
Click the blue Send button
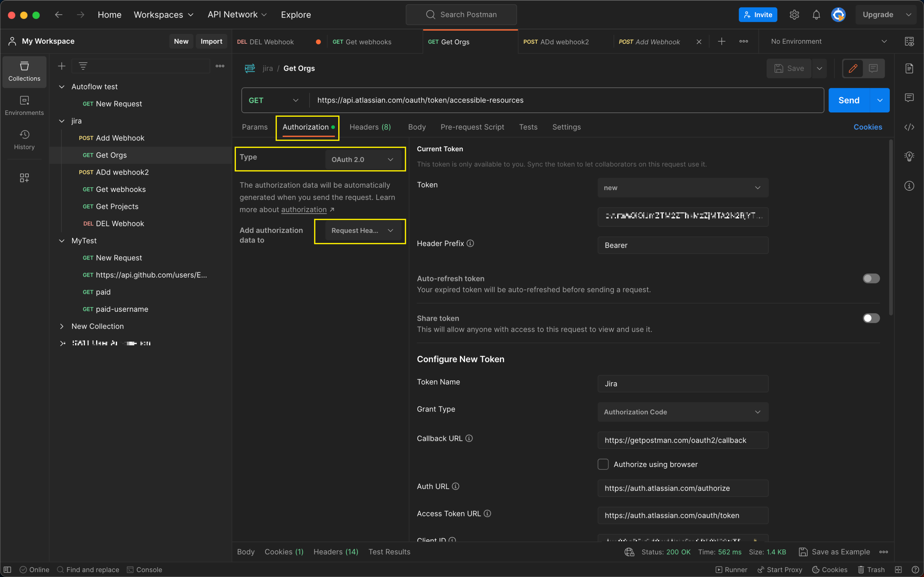pyautogui.click(x=849, y=100)
